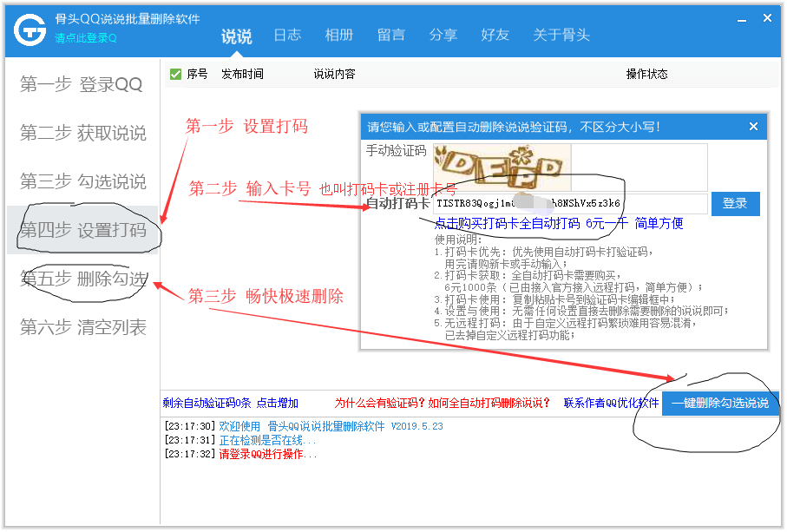
Task: Click the captcha image thumbnail
Action: 502,167
